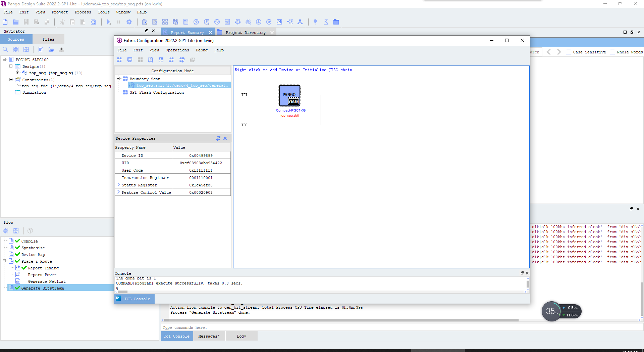Click the Fabric console vertical scrollbar
The image size is (644, 352).
(x=528, y=284)
